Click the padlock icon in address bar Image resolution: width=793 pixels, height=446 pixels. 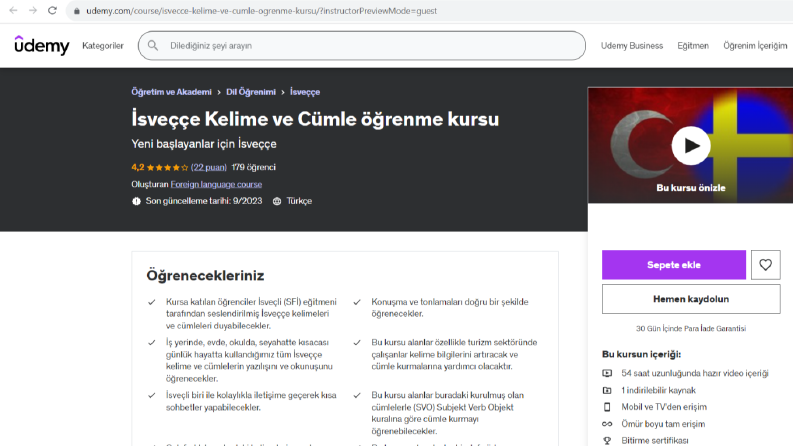(x=77, y=11)
